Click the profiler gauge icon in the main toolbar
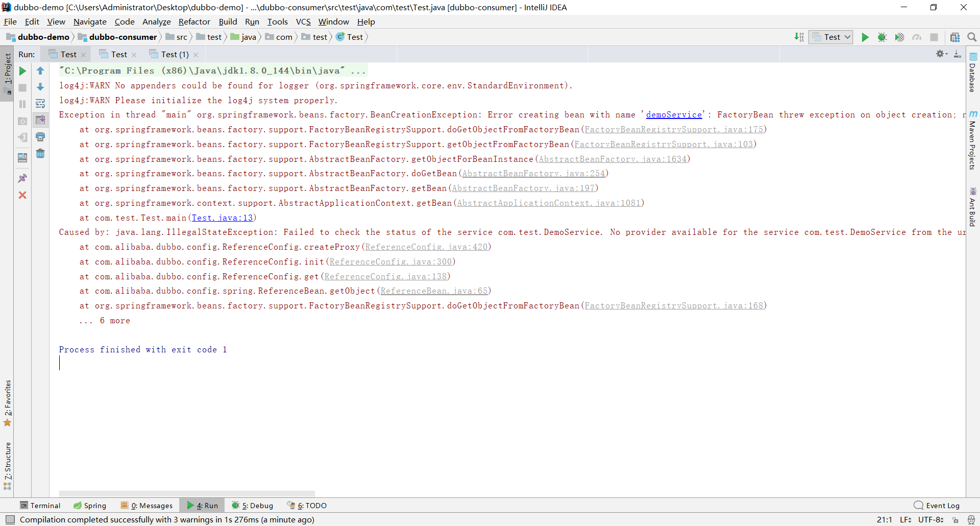 917,37
